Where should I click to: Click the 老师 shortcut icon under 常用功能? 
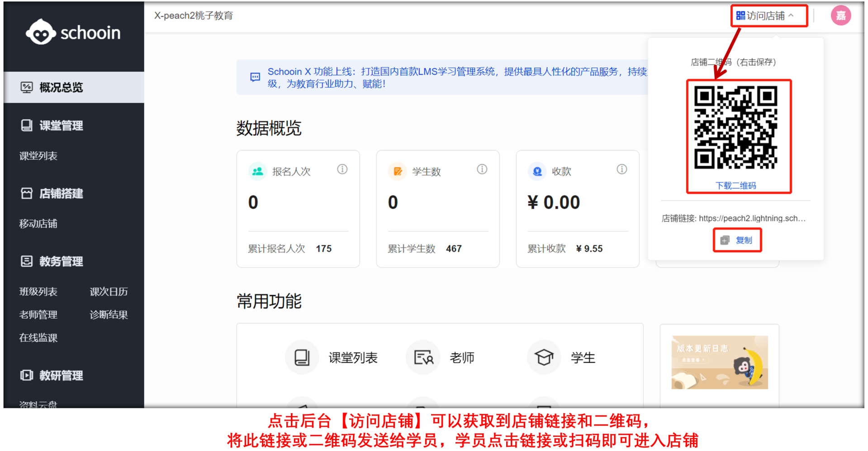(423, 358)
